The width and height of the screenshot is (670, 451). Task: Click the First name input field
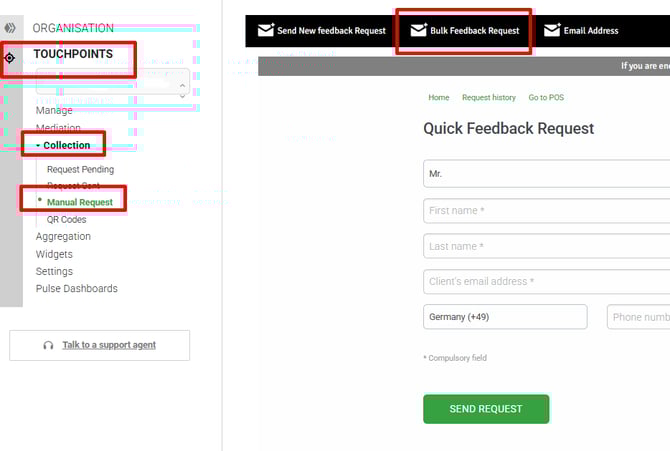point(545,210)
